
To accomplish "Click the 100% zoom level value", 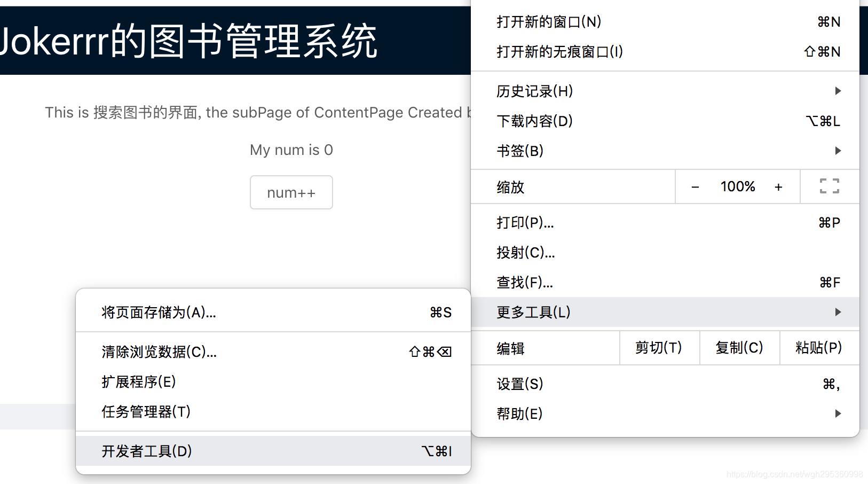I will click(738, 186).
